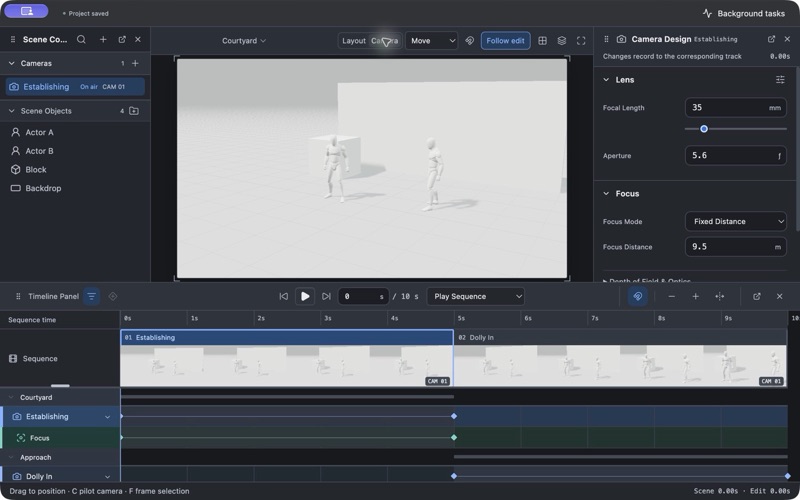
Task: Click the keyframe diamond icon beside Timeline filter
Action: click(113, 296)
